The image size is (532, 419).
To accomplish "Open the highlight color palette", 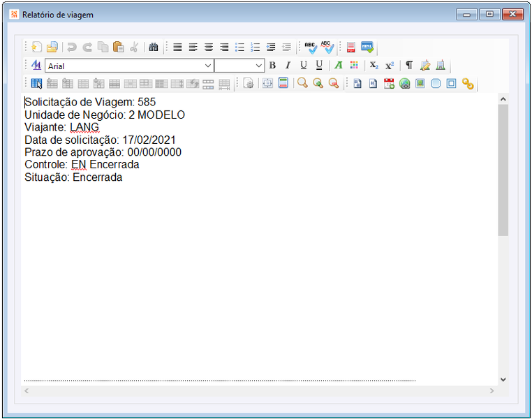I will (354, 65).
